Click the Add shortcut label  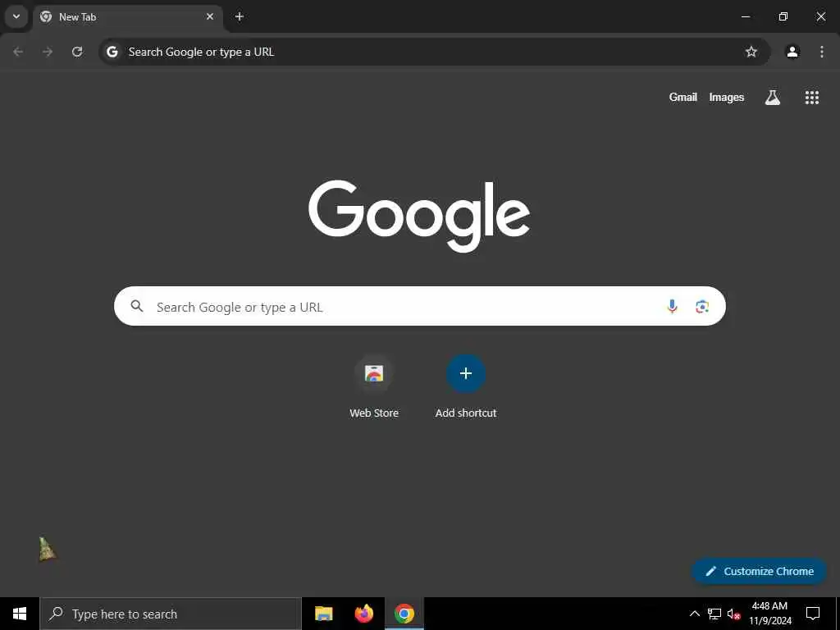tap(466, 413)
